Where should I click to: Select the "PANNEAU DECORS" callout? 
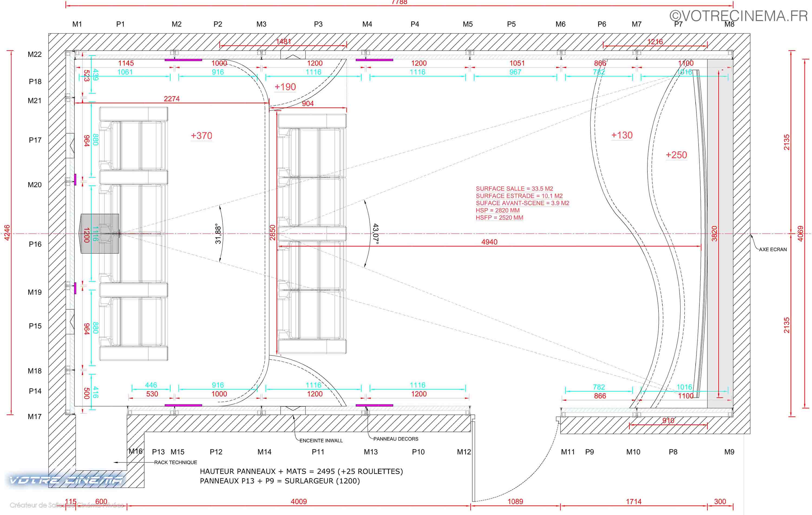[396, 439]
